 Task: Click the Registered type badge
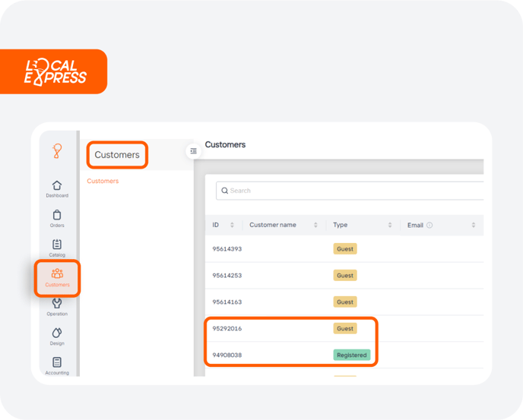click(351, 355)
